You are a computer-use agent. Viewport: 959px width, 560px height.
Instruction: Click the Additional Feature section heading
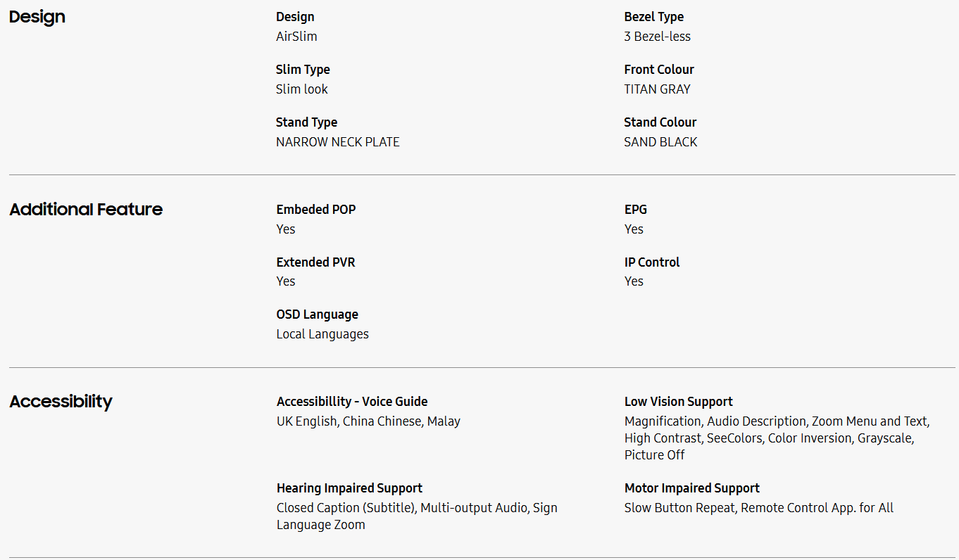[x=86, y=210]
